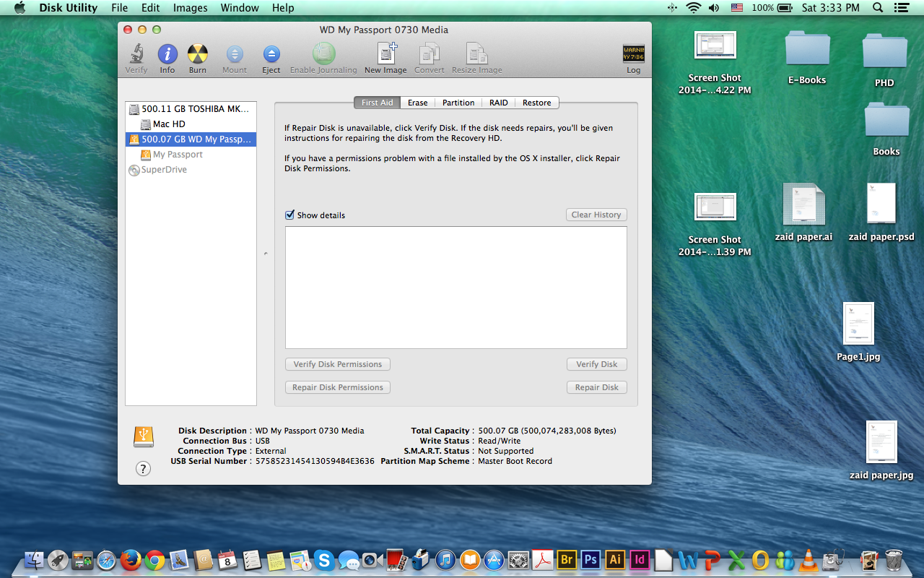Open Adobe Bridge from the Dock
The height and width of the screenshot is (578, 924).
567,559
